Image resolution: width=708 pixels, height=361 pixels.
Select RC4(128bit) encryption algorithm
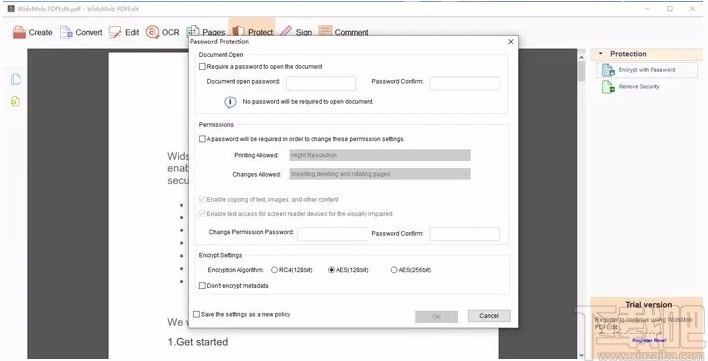tap(274, 270)
